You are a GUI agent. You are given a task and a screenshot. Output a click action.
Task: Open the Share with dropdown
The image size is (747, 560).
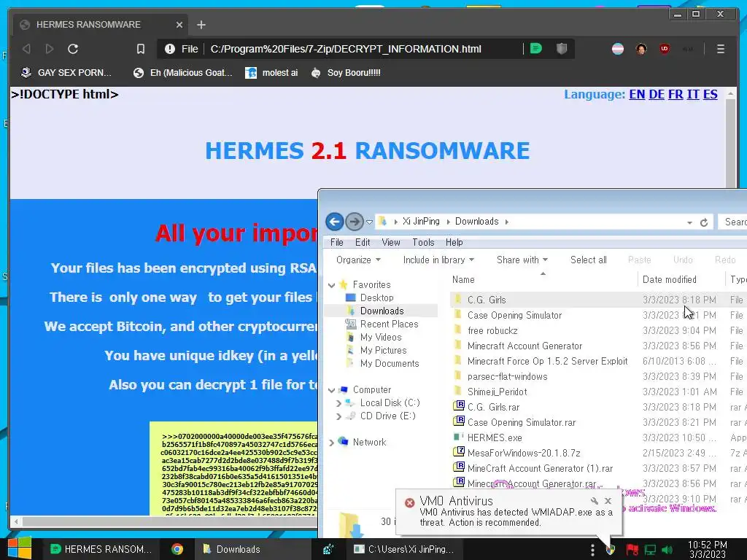522,260
